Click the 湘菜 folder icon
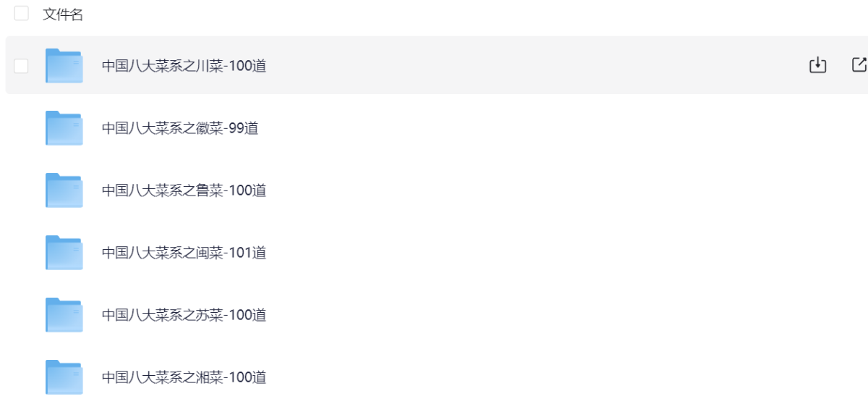868x407 pixels. pyautogui.click(x=64, y=377)
